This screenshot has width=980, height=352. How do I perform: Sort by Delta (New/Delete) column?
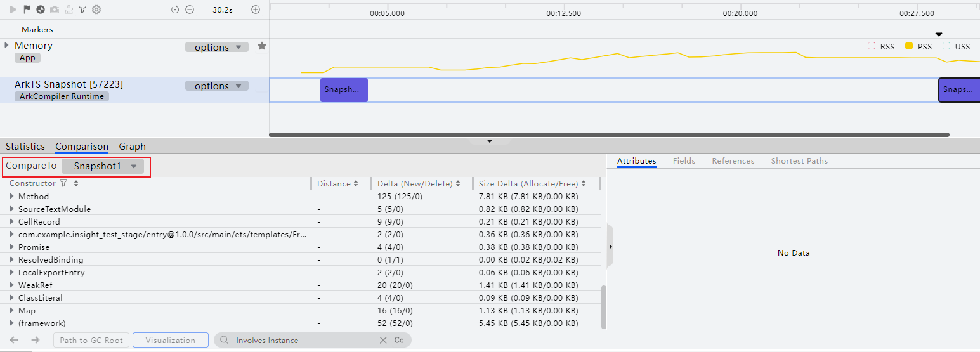click(x=458, y=184)
